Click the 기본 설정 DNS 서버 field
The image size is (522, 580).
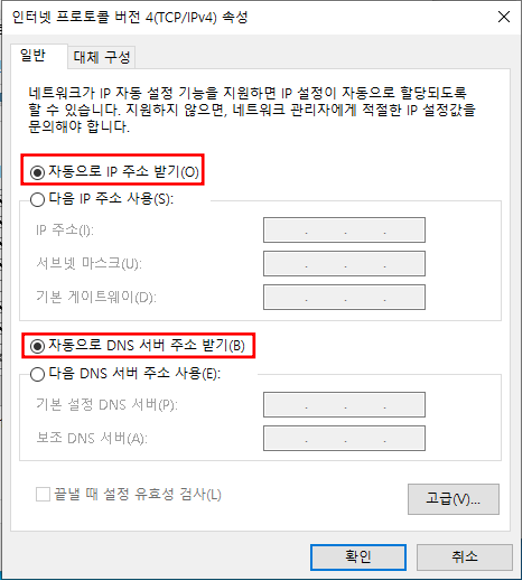pos(344,405)
